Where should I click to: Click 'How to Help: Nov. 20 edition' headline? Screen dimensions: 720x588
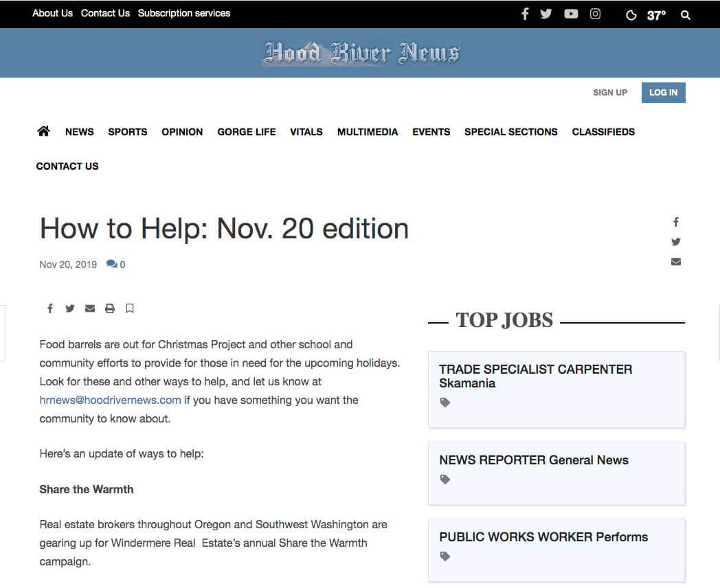point(224,229)
